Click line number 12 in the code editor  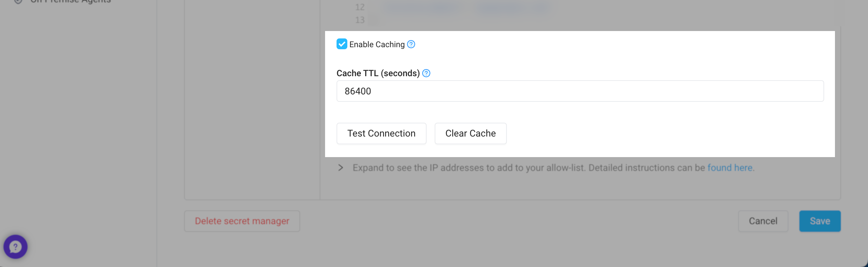tap(360, 7)
